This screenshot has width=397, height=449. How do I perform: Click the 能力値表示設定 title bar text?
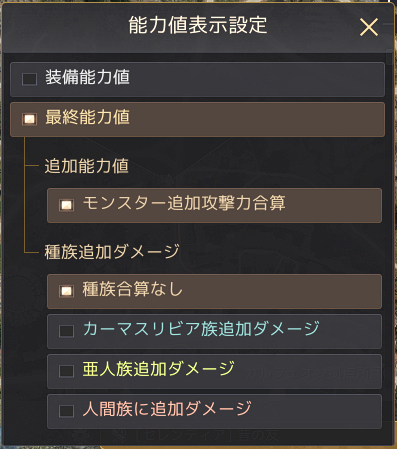[x=198, y=25]
